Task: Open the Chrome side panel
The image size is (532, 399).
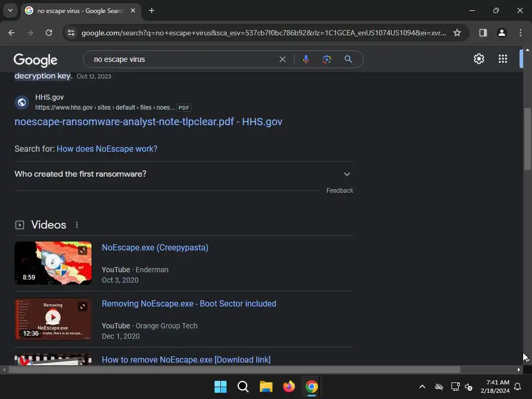Action: (x=483, y=33)
